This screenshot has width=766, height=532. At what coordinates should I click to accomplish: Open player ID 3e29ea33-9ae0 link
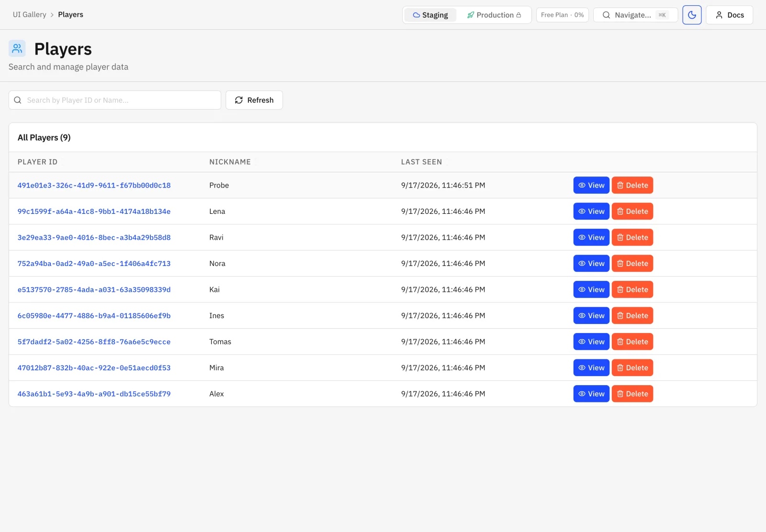(x=94, y=237)
